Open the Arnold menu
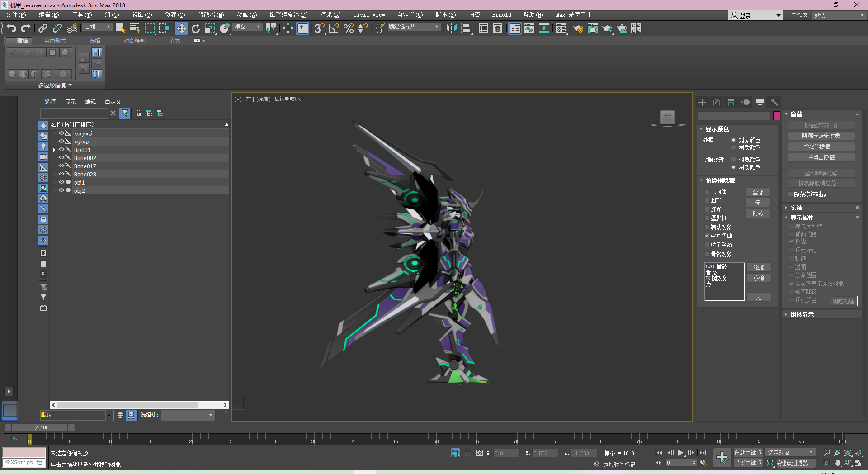This screenshot has width=868, height=474. tap(502, 14)
